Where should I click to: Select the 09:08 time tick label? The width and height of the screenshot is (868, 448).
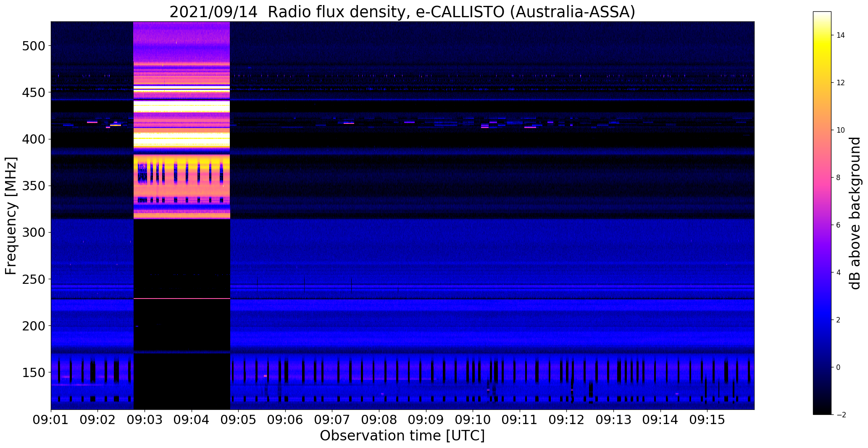379,420
